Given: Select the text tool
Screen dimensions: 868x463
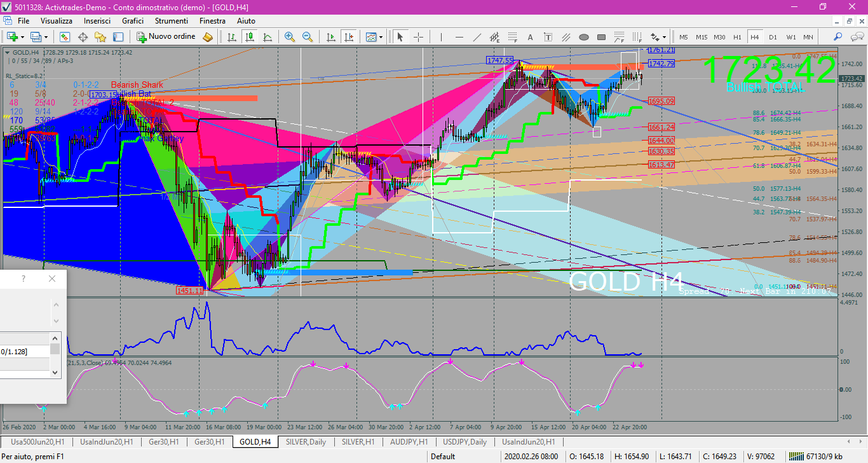Looking at the screenshot, I should (530, 37).
